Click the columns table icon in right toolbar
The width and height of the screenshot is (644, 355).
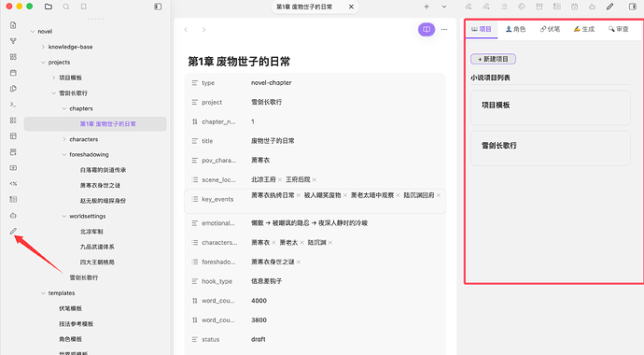click(557, 7)
